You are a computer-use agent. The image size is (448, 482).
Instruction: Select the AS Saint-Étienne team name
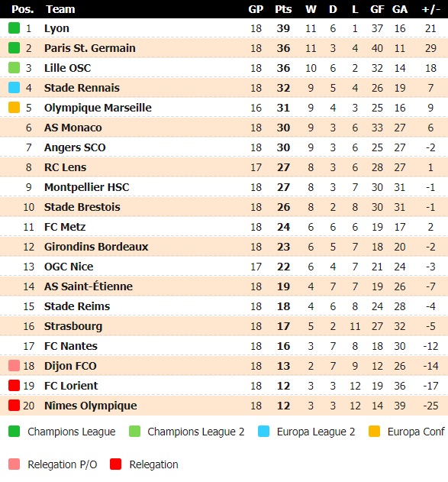tap(89, 286)
